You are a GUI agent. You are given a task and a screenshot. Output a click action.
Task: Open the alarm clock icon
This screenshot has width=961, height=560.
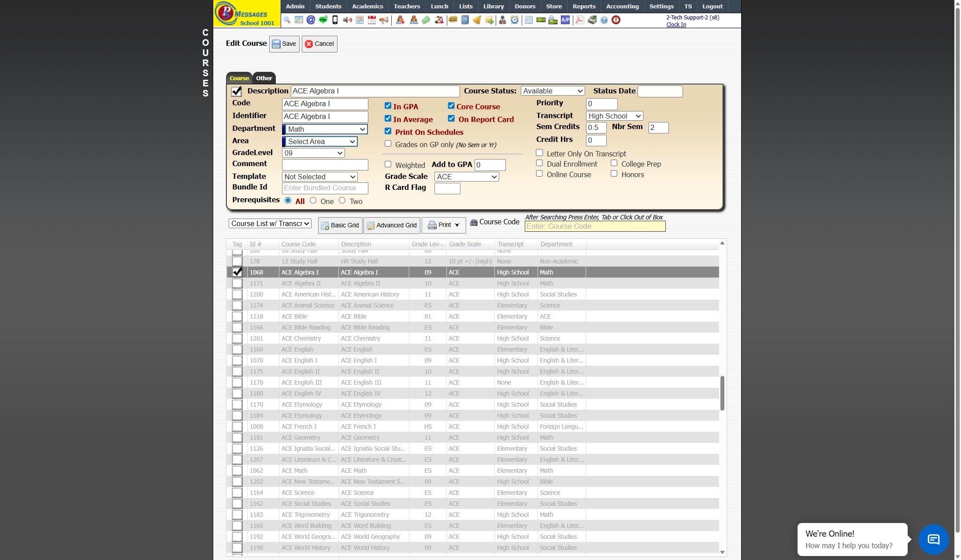(x=515, y=20)
